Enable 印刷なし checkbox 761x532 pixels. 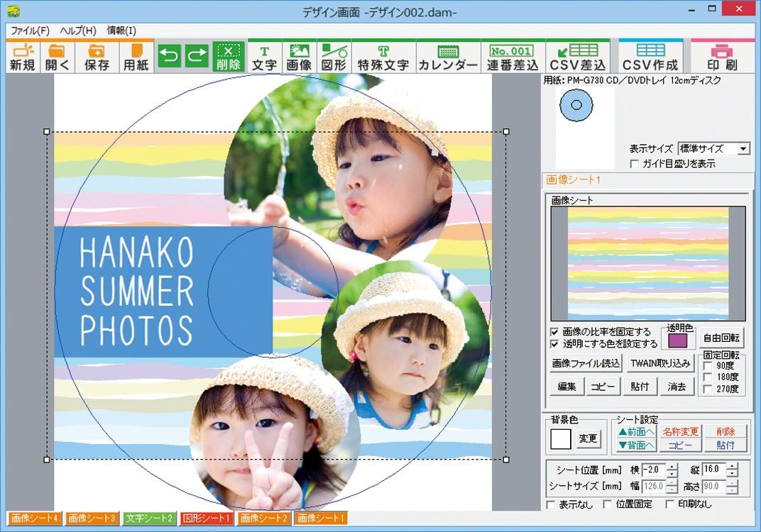point(669,504)
